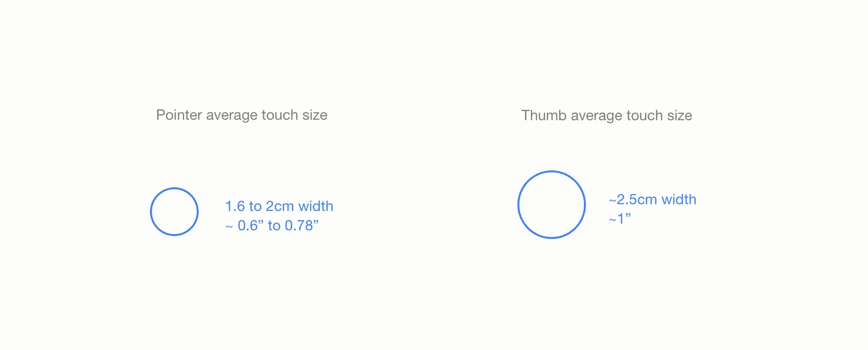Viewport: 868px width, 350px height.
Task: Click the '1.6 to 2cm width' text
Action: point(279,206)
